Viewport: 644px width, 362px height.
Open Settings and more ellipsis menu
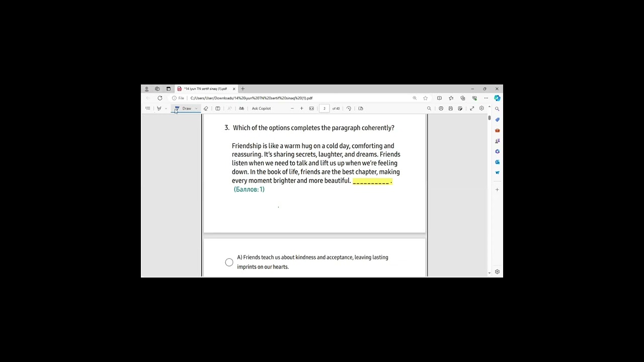coord(486,98)
